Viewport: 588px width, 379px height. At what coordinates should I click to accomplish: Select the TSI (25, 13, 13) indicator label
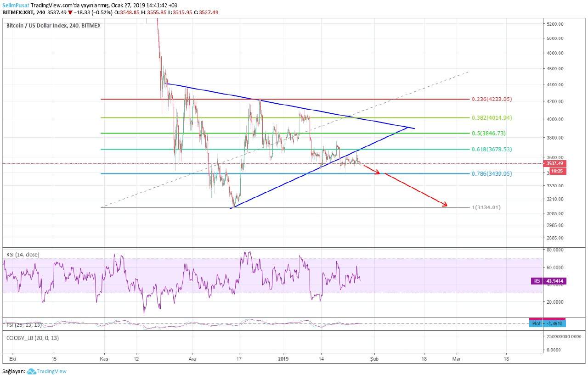click(x=24, y=325)
